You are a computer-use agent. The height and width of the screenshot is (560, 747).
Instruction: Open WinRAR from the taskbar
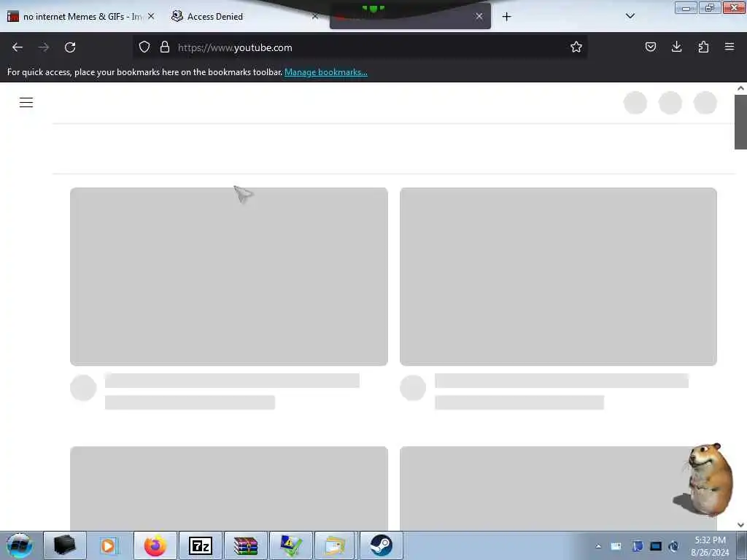(x=246, y=545)
